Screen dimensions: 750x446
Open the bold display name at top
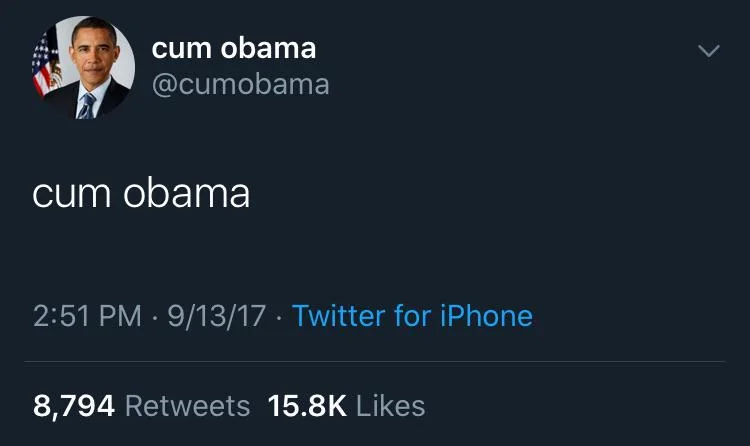(233, 48)
